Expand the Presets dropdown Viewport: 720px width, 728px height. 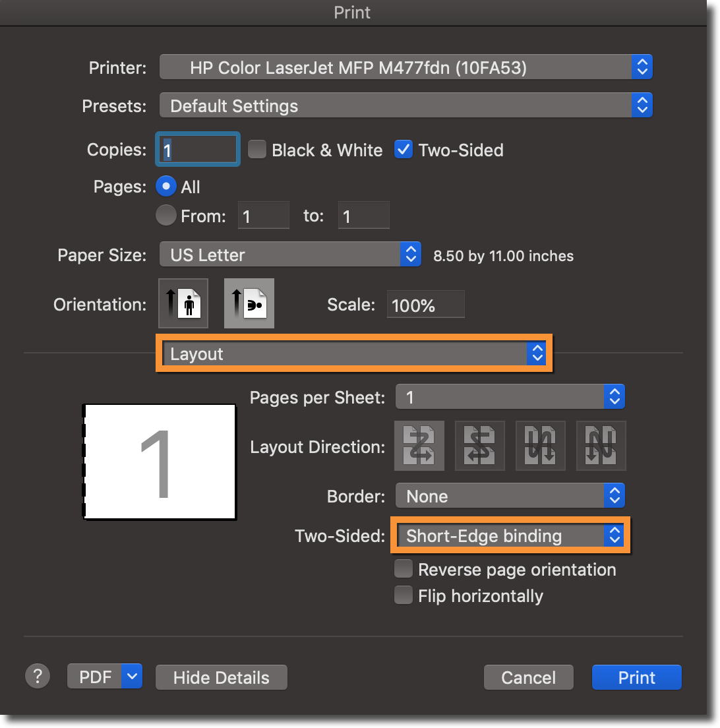coord(405,106)
